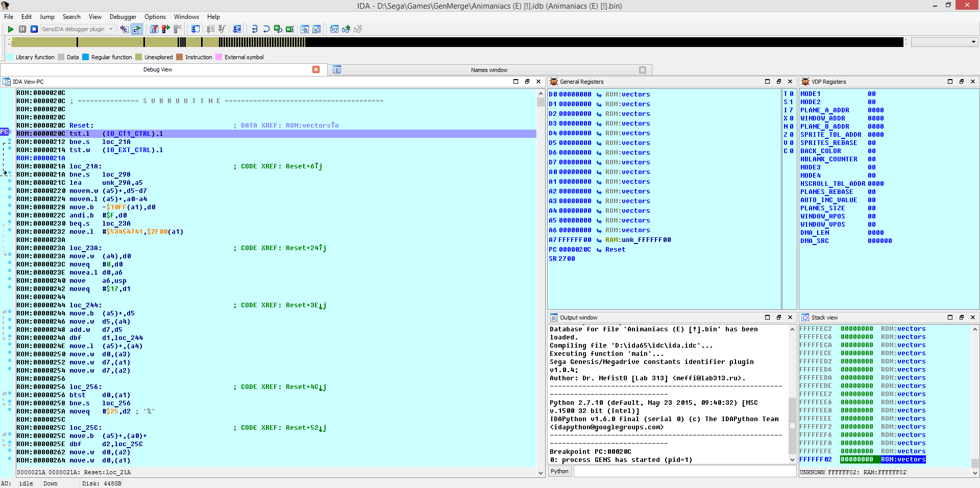
Task: Switch to the Names window tab
Action: 488,70
